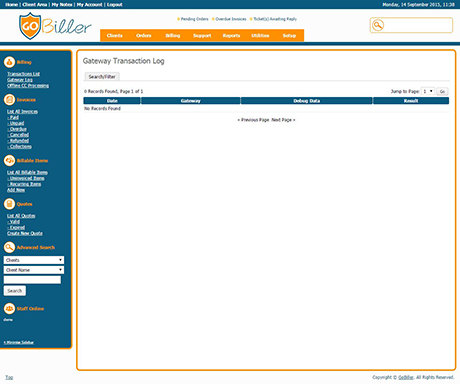Click the Minimise Sidebar link
The image size is (460, 384).
click(x=19, y=342)
